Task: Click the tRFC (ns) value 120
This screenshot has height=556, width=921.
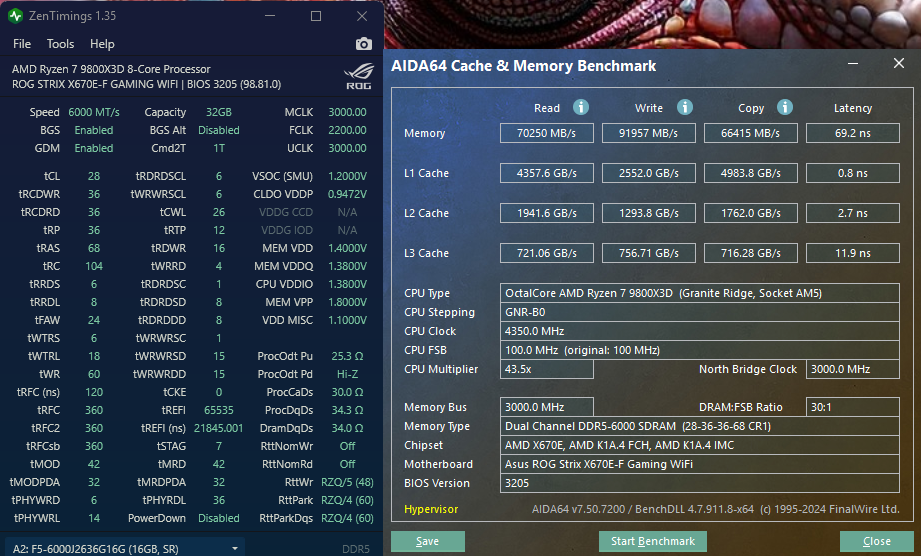Action: coord(94,392)
